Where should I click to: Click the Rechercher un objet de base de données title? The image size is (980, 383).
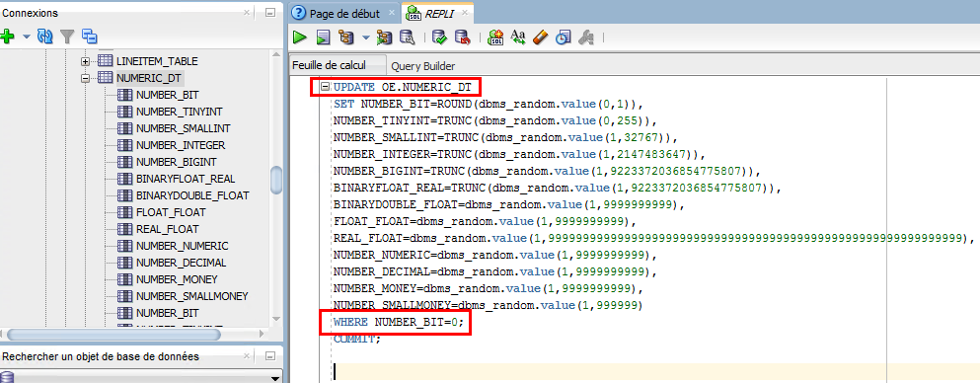(x=101, y=356)
